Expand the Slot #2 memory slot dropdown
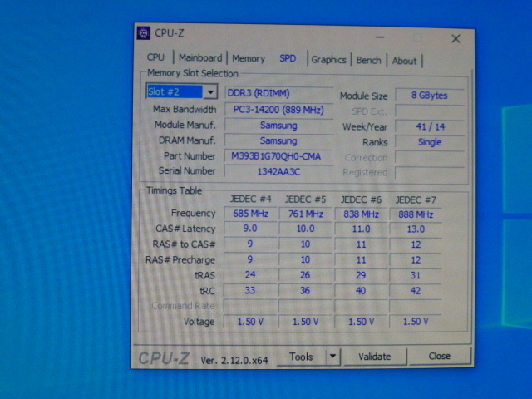This screenshot has width=532, height=399. [210, 92]
